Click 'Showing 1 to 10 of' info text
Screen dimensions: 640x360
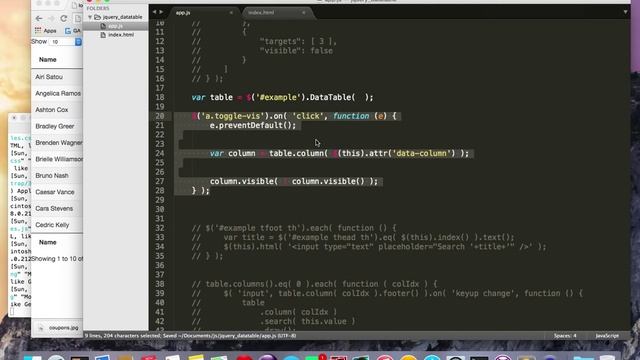(x=57, y=259)
